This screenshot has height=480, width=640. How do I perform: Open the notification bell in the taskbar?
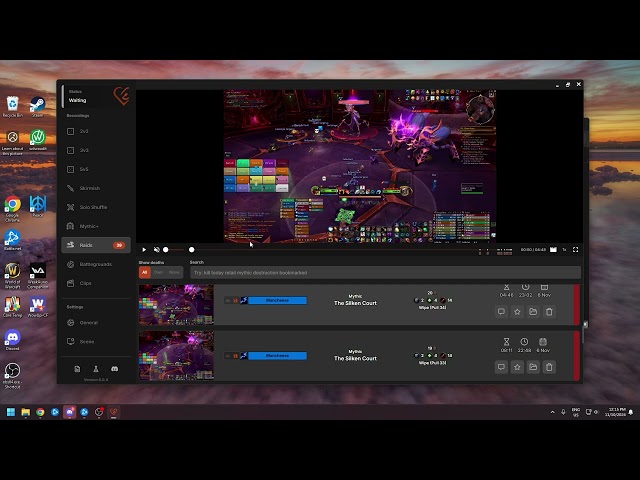coord(631,412)
